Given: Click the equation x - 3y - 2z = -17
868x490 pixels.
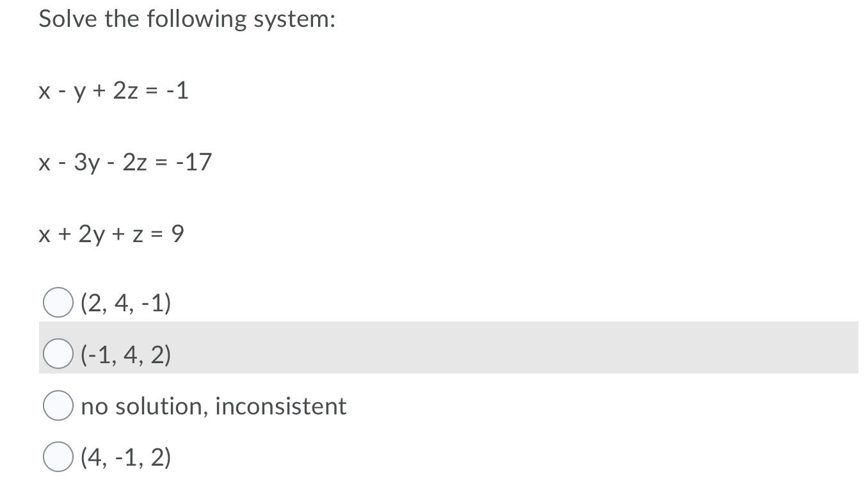Looking at the screenshot, I should (126, 162).
